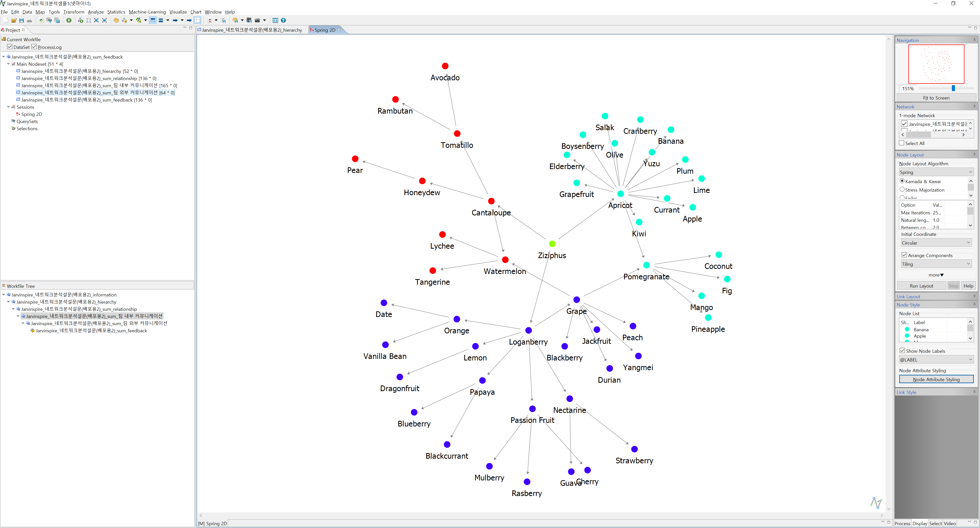Switch to the hierarchy editor tab
This screenshot has width=980, height=528.
[252, 30]
